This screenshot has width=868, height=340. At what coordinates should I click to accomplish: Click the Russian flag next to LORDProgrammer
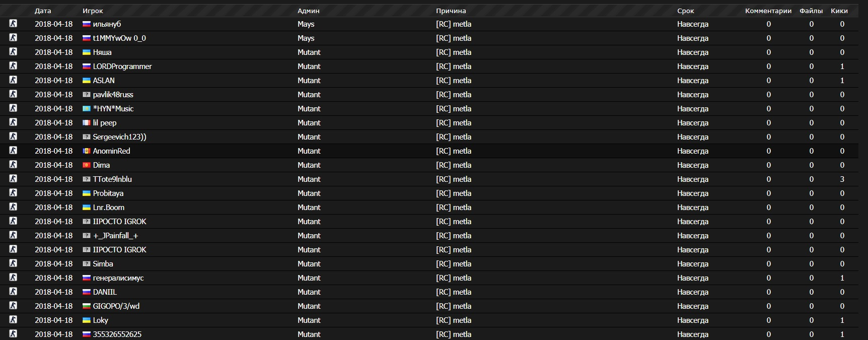(87, 66)
